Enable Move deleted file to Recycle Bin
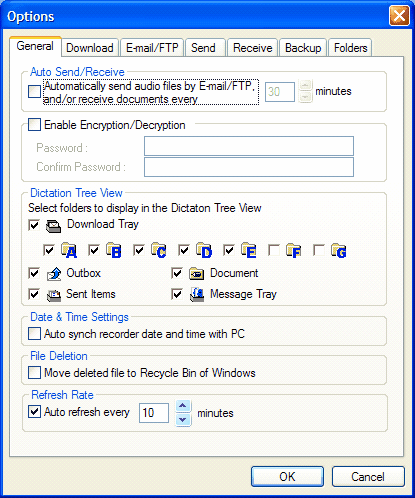415x498 pixels. pyautogui.click(x=34, y=373)
